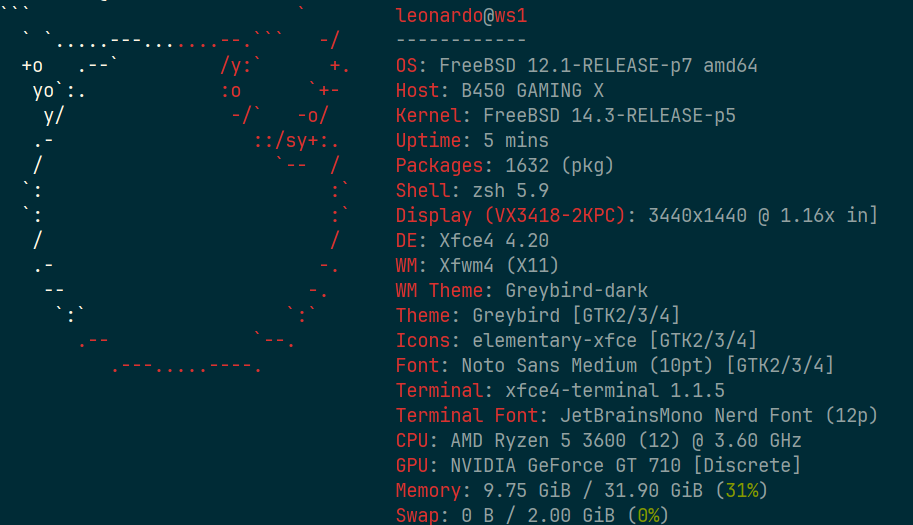Click the Theme line reading Greybird [GTK2/3/4]
Viewport: 913px width, 525px height.
[538, 316]
